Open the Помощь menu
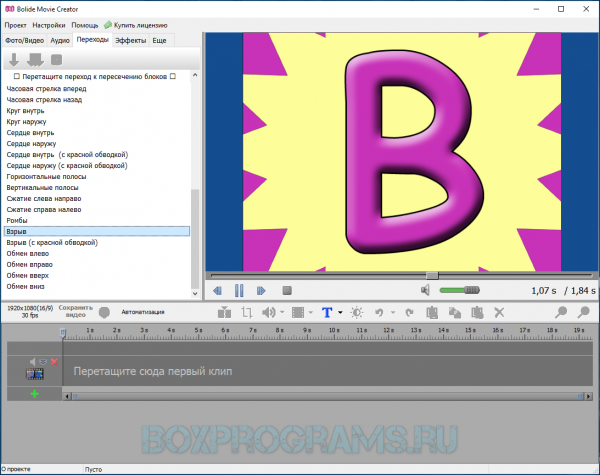 [85, 25]
